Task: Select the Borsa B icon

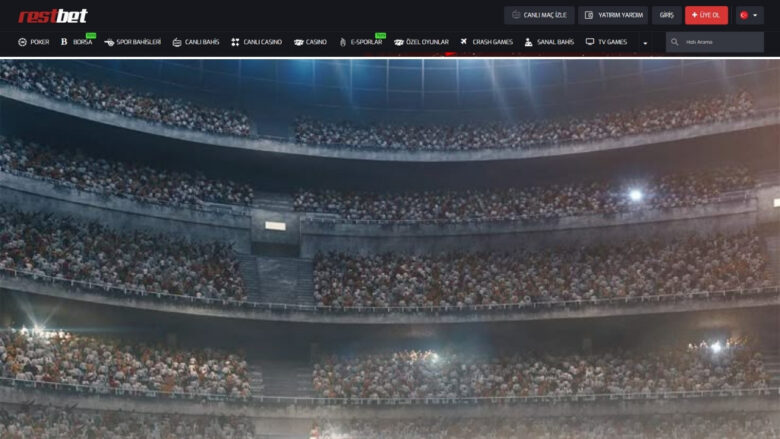Action: click(x=64, y=42)
